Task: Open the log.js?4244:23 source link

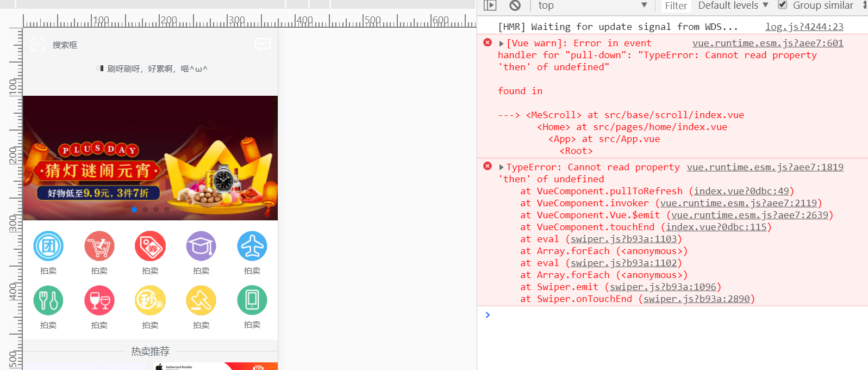Action: point(804,27)
